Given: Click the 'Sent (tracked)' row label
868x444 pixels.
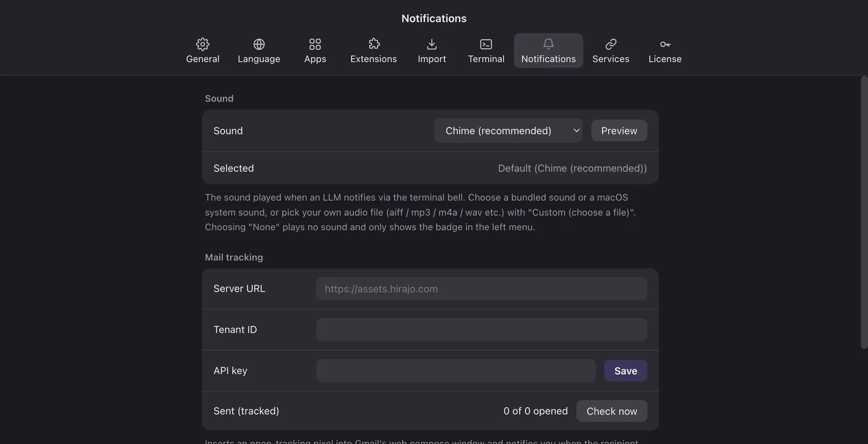Looking at the screenshot, I should tap(246, 411).
